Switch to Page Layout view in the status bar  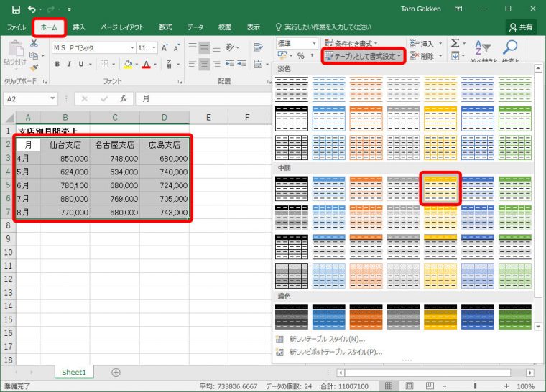409,386
